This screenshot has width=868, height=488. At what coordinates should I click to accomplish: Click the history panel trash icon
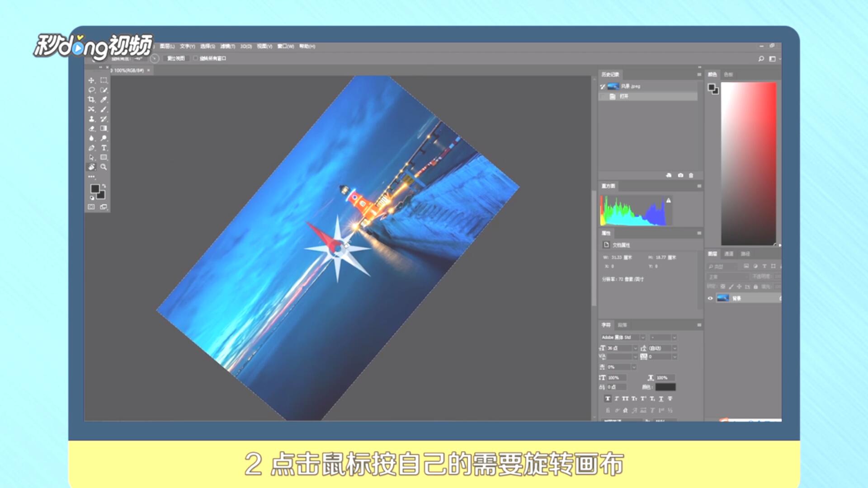(x=691, y=175)
